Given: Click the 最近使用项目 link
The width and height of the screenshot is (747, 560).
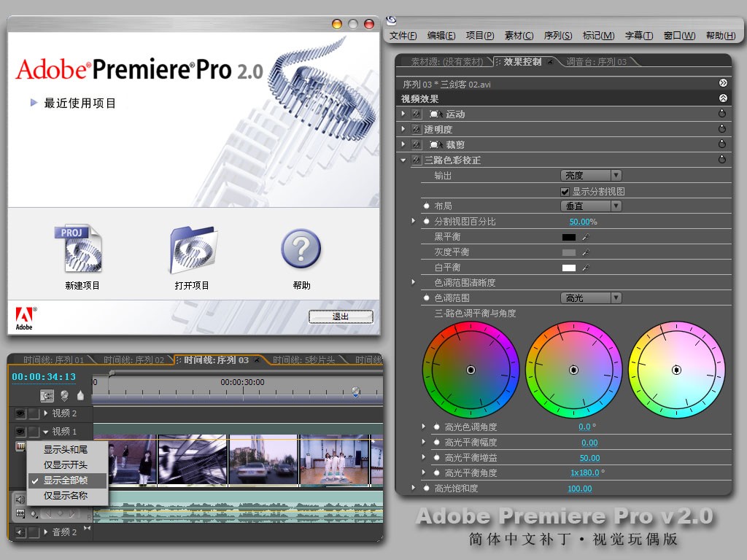Looking at the screenshot, I should pyautogui.click(x=80, y=103).
